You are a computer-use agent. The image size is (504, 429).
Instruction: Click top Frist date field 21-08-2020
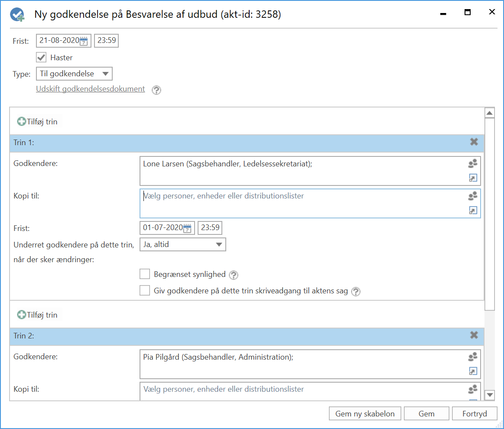coord(64,41)
